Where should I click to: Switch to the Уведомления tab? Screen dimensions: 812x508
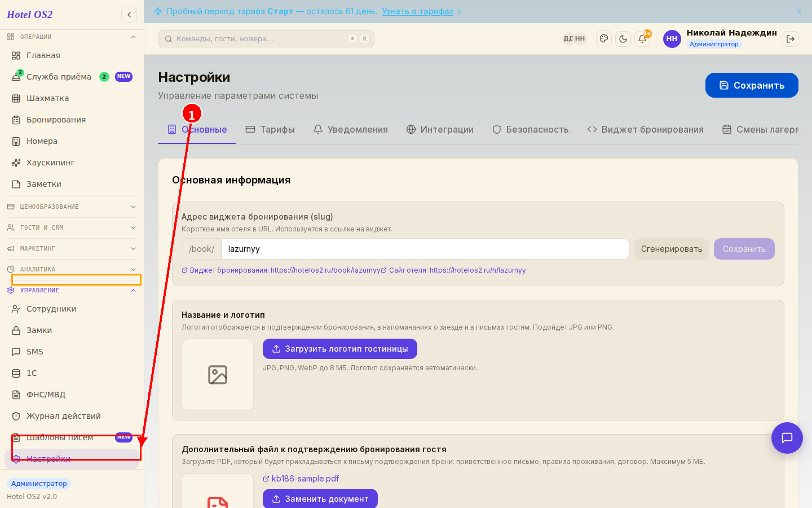(x=351, y=129)
